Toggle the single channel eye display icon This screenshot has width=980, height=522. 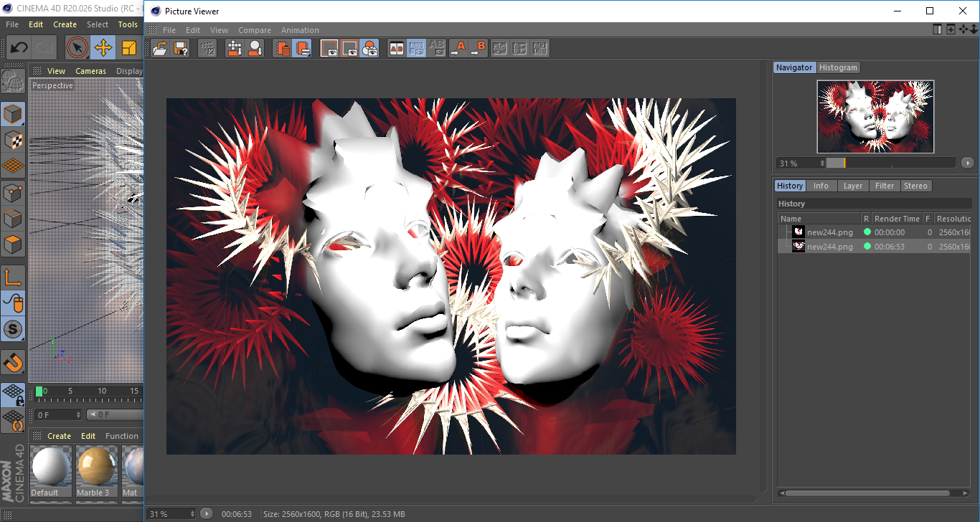pos(349,48)
